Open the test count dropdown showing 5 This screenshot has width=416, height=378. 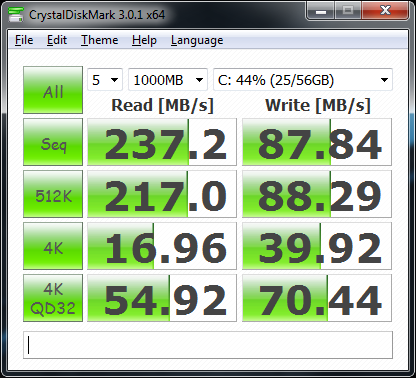point(105,80)
